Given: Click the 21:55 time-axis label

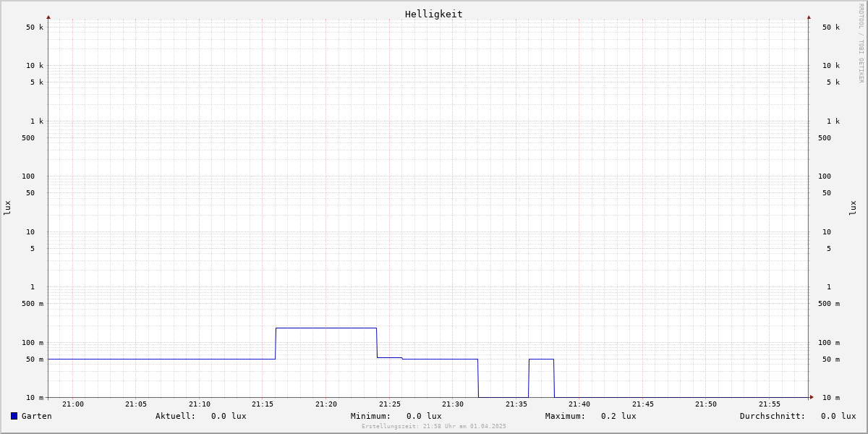Looking at the screenshot, I should pos(770,404).
